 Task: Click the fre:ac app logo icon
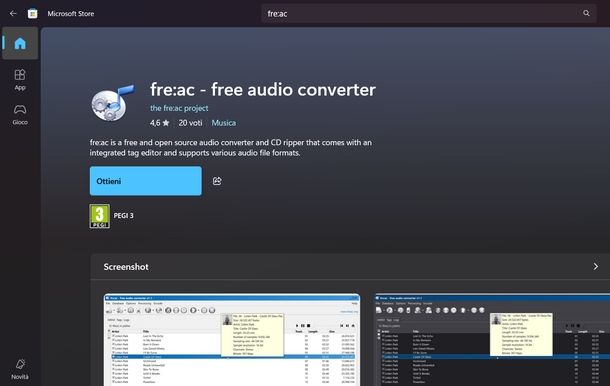113,103
